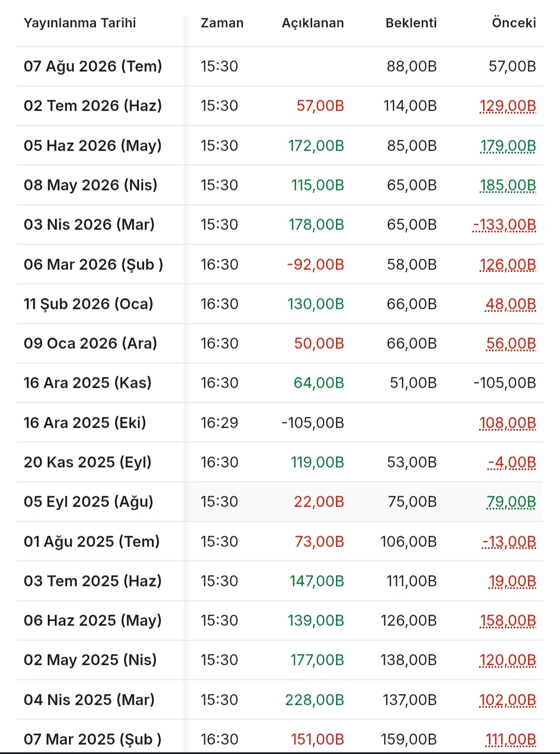Screen dimensions: 560x754
Task: Open the revised previous value 129,00B
Action: pos(508,106)
